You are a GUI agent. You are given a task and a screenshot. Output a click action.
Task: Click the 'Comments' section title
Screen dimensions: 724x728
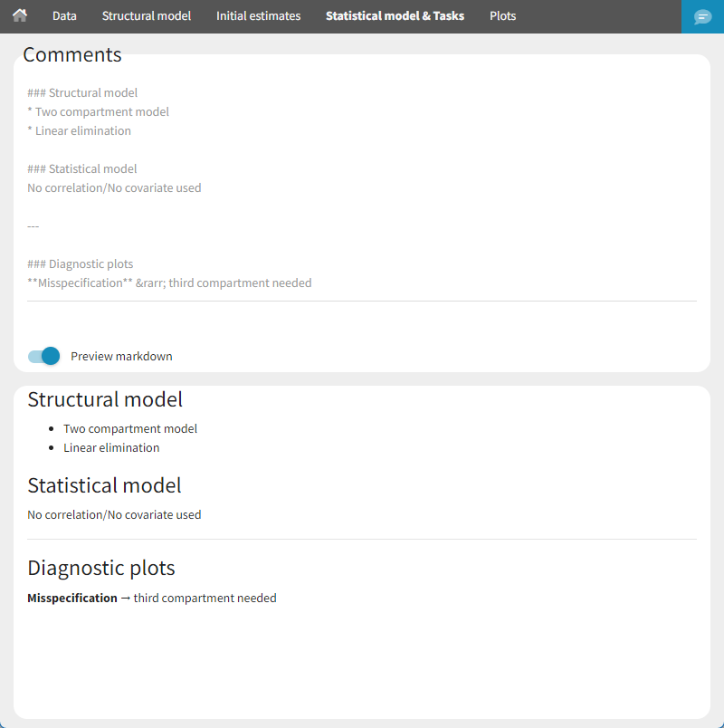72,54
